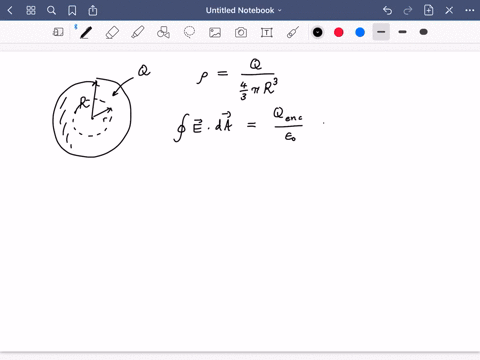Image resolution: width=480 pixels, height=360 pixels.
Task: Bookmark the current page
Action: click(x=72, y=11)
